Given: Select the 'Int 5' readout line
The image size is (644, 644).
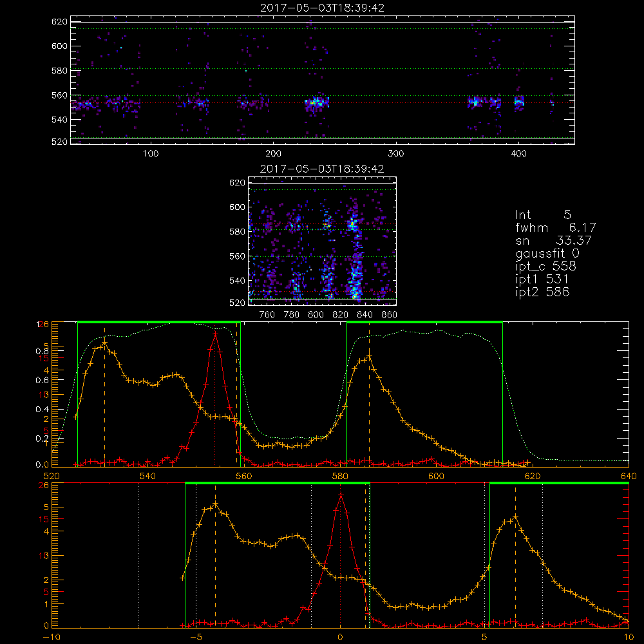Looking at the screenshot, I should [x=543, y=214].
